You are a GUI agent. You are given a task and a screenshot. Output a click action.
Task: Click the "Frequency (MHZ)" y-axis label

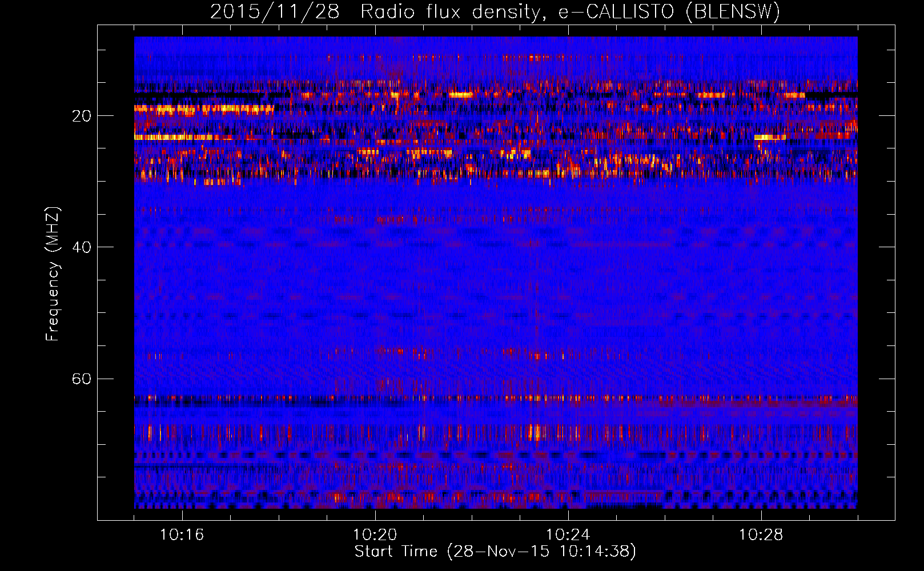(x=53, y=274)
